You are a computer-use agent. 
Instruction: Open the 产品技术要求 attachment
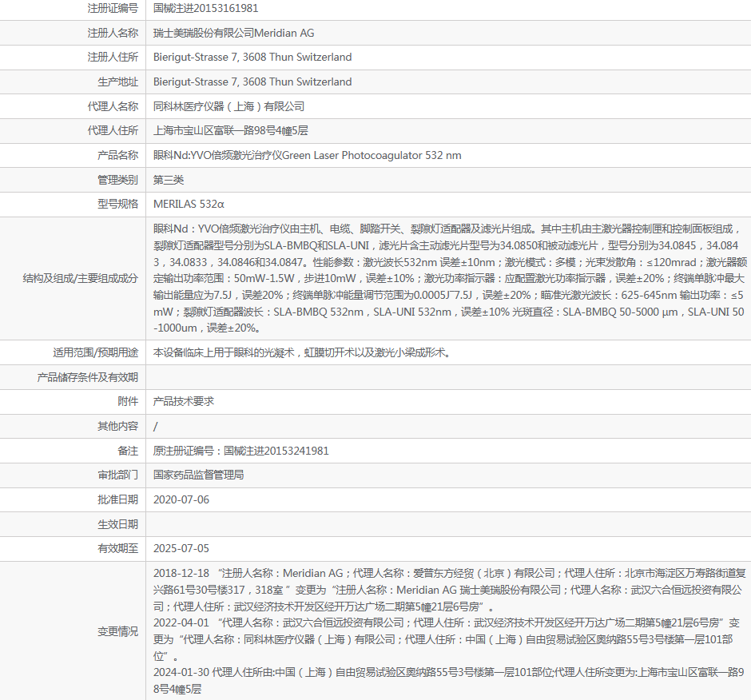tap(184, 401)
